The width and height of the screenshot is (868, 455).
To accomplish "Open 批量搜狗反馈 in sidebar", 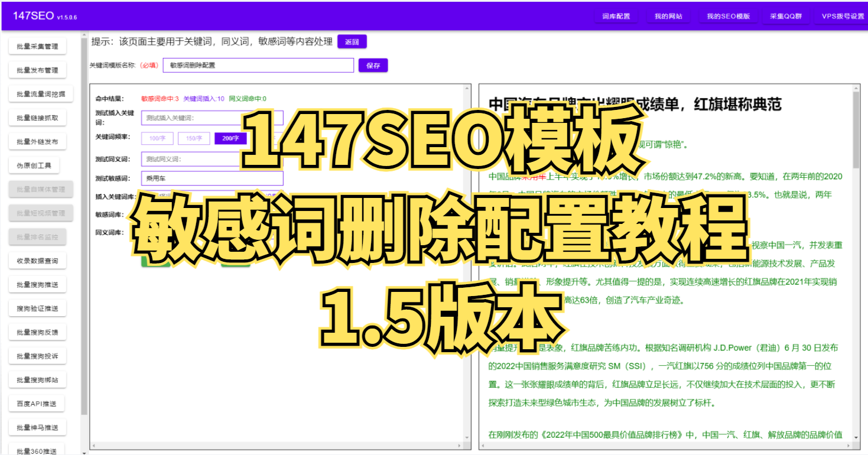I will click(37, 332).
